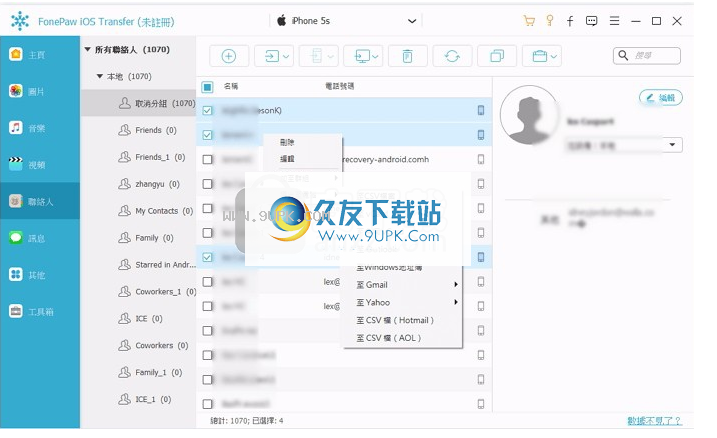717x438 pixels.
Task: Open the Toolbox section in sidebar
Action: 40,312
